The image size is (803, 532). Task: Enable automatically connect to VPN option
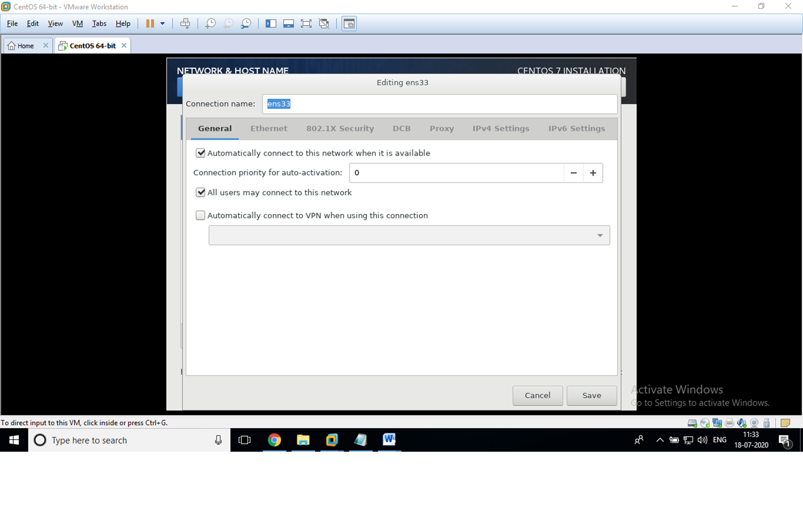[200, 215]
